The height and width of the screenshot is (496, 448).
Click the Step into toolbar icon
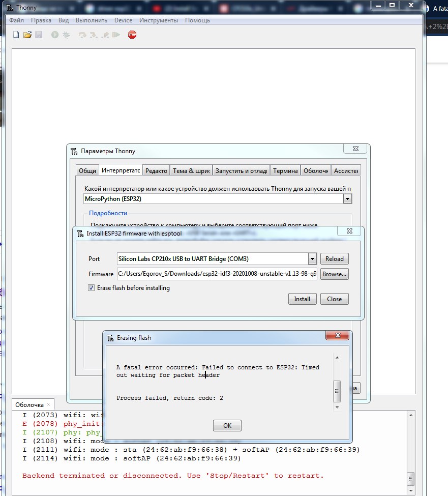pos(94,35)
